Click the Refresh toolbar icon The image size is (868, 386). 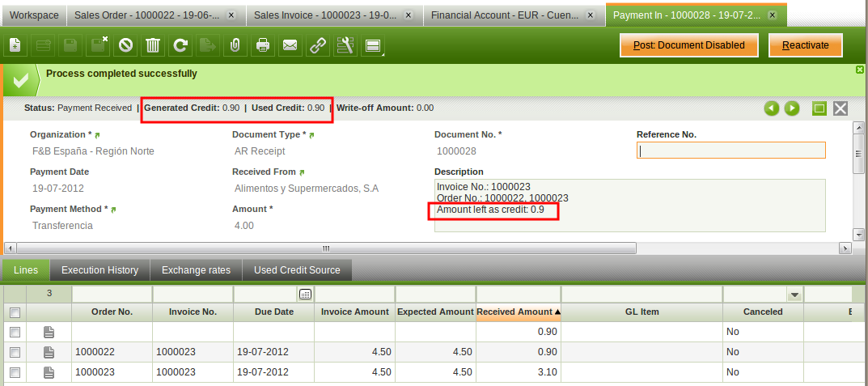[180, 45]
